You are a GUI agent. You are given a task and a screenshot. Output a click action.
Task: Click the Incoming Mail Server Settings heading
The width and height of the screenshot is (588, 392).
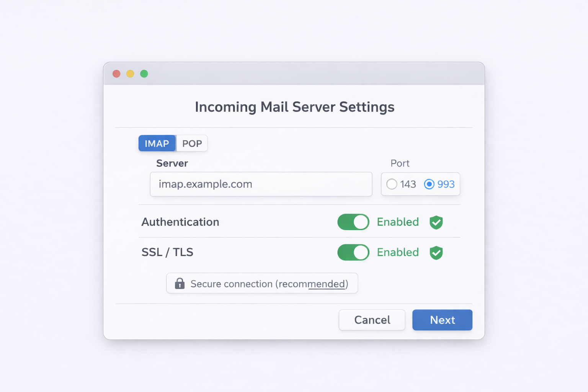pos(294,107)
